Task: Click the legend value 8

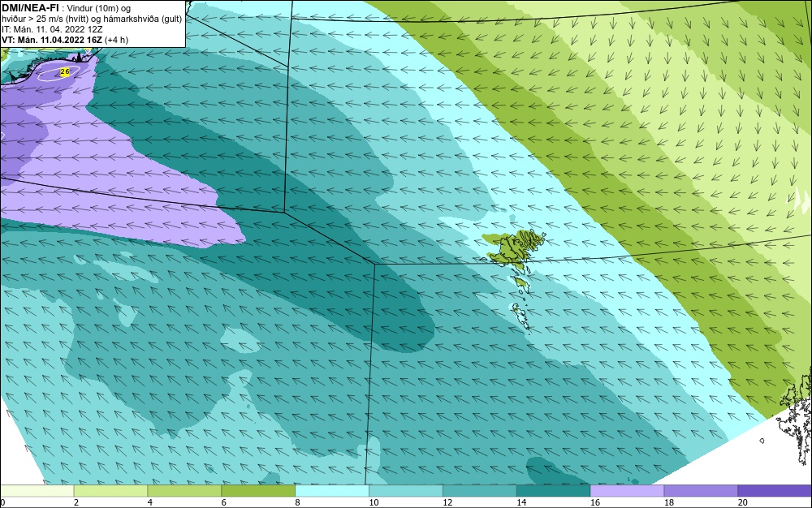Action: [x=297, y=502]
